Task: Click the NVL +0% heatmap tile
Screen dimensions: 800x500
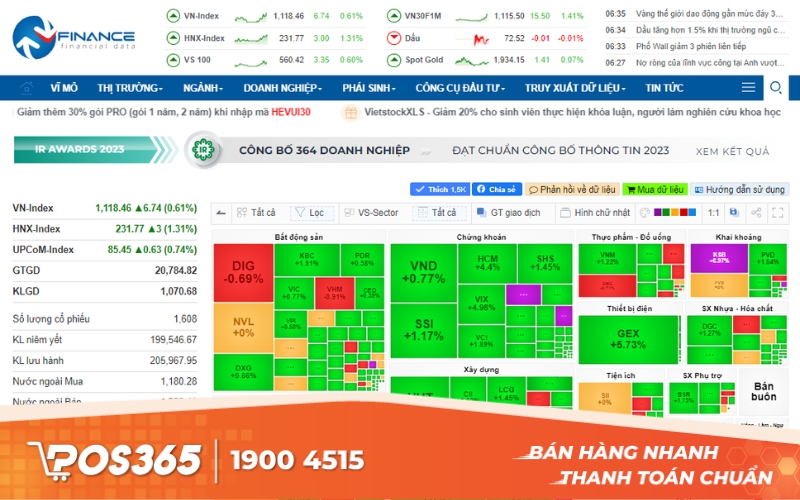Action: coord(243,328)
